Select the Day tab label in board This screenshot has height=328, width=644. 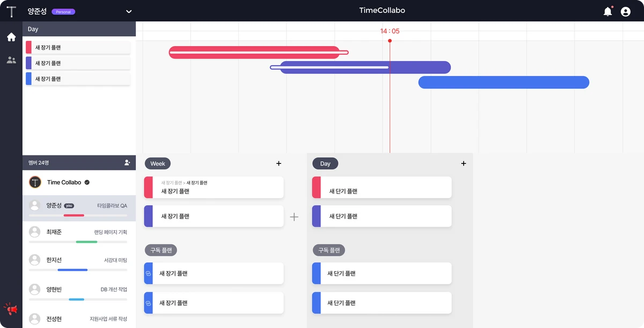click(325, 163)
